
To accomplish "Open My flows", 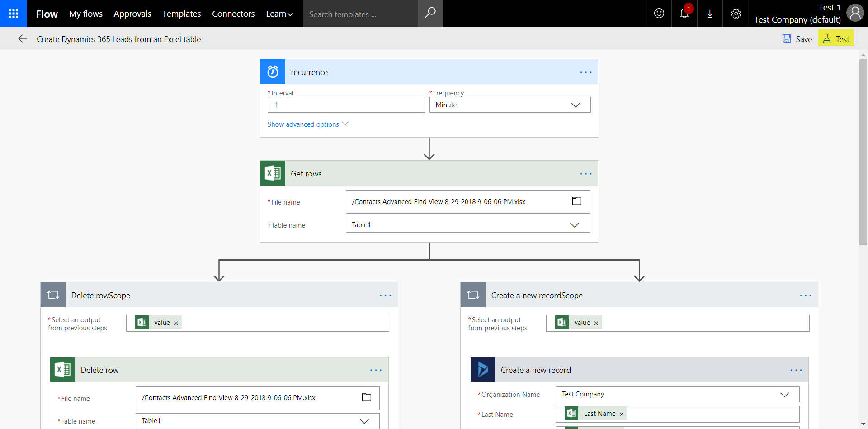I will [86, 14].
